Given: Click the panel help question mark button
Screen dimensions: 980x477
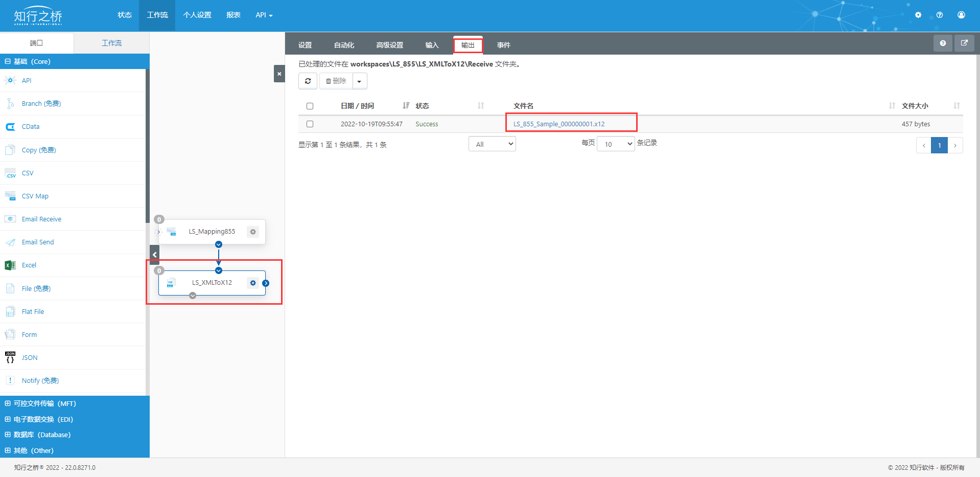Looking at the screenshot, I should (943, 43).
